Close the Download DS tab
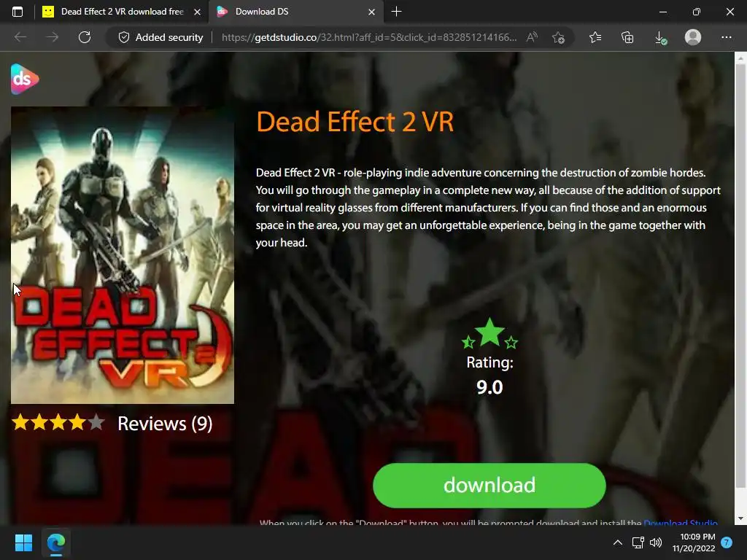 371,12
